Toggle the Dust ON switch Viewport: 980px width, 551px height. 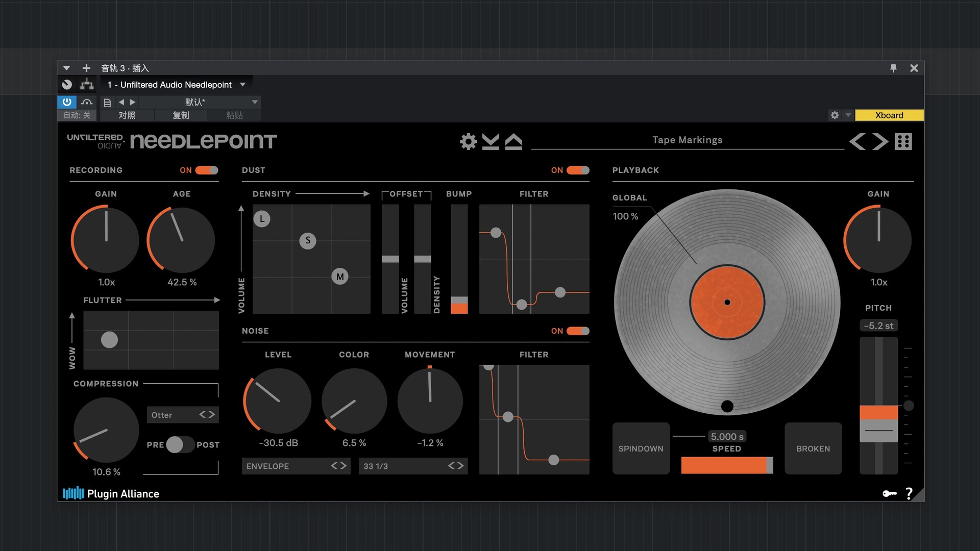[578, 170]
